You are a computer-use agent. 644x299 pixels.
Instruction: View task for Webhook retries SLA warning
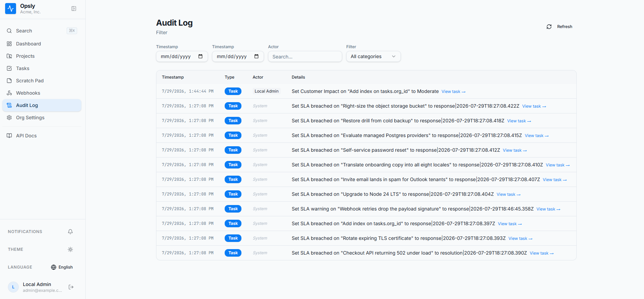click(548, 209)
